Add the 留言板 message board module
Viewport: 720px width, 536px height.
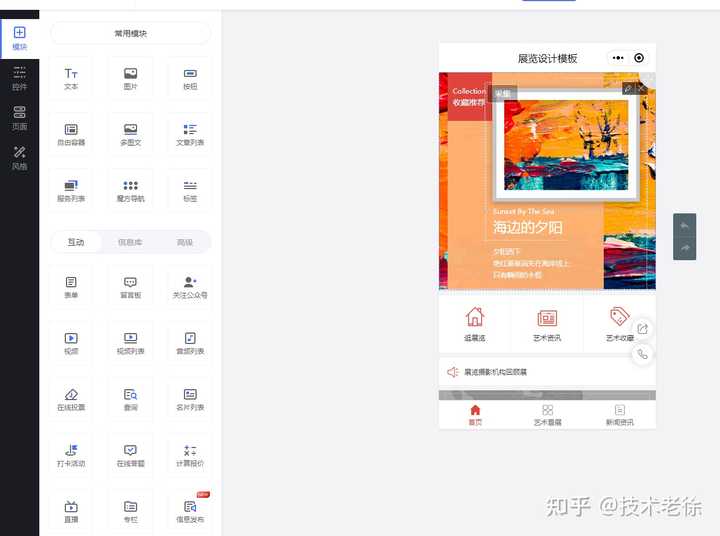coord(130,287)
